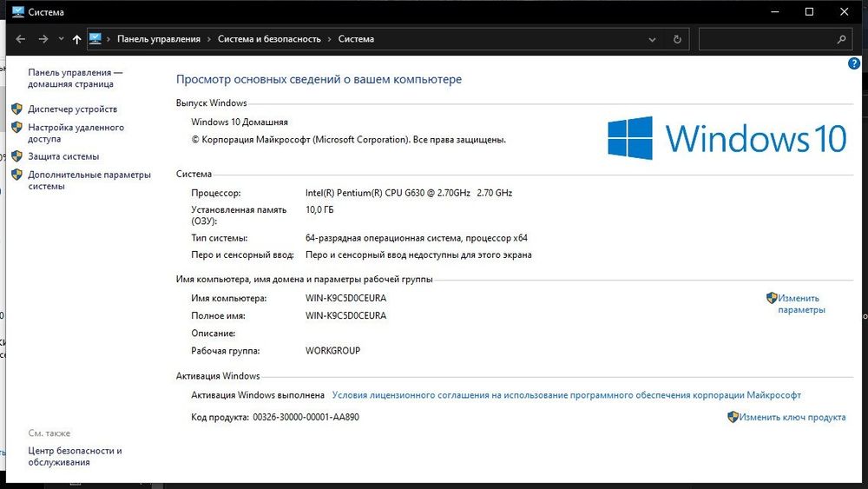
Task: Click shield icon beside 'Диспетчер устройств'
Action: pos(17,109)
